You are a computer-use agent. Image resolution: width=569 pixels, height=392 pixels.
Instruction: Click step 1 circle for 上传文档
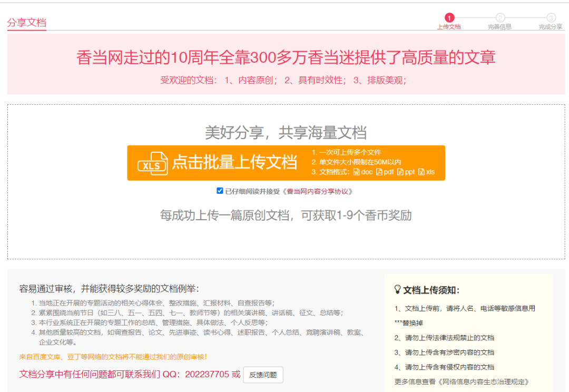[449, 18]
